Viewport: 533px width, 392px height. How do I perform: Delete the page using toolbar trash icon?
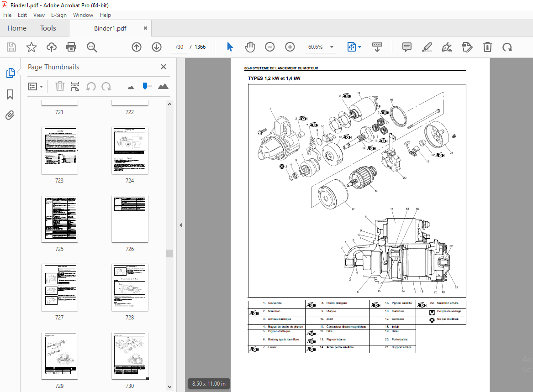[487, 47]
